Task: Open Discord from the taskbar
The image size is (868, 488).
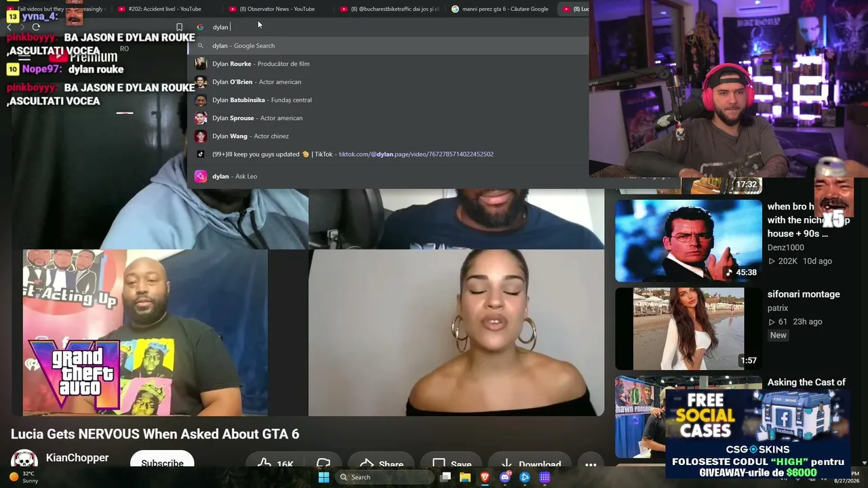Action: pos(505,477)
